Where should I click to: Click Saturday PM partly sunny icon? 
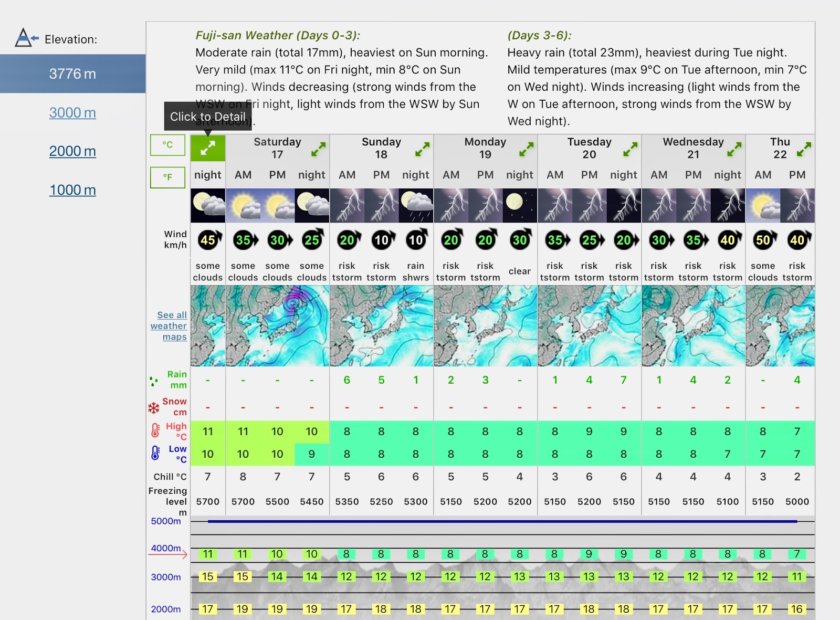click(x=277, y=206)
